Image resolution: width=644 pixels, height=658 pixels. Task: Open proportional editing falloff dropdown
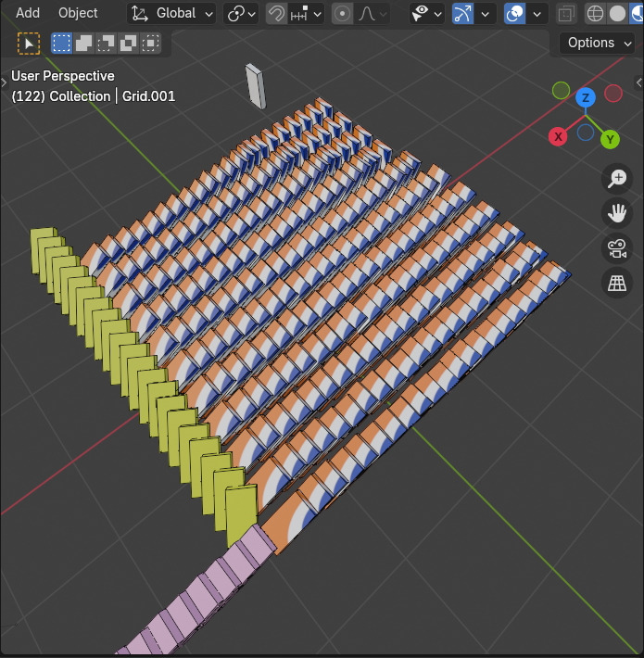[373, 14]
